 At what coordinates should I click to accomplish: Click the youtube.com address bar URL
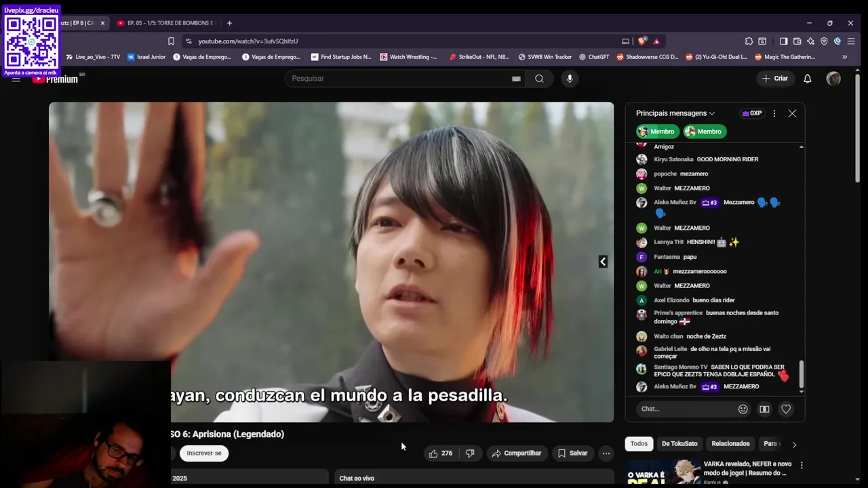point(248,41)
